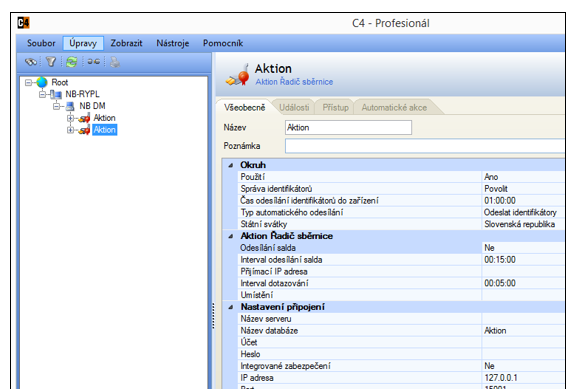The width and height of the screenshot is (572, 389).
Task: Click the Správa identifikátorů value Povolit
Action: pyautogui.click(x=496, y=189)
